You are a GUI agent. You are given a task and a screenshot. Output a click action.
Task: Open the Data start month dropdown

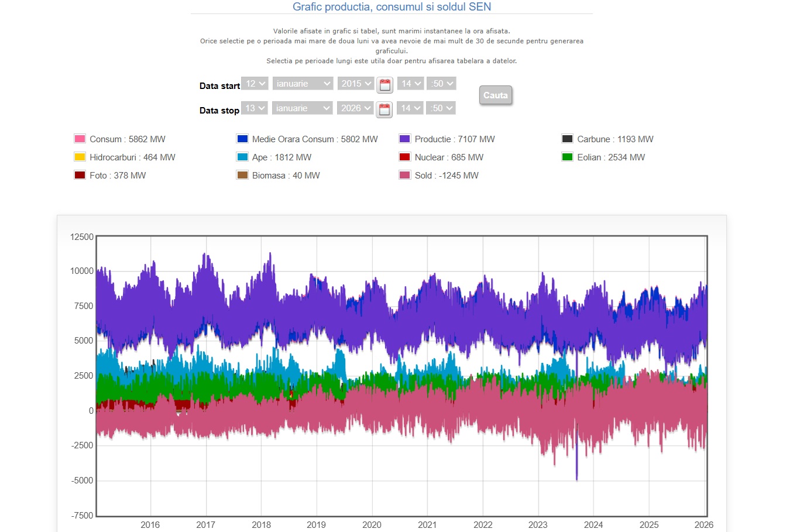(303, 84)
